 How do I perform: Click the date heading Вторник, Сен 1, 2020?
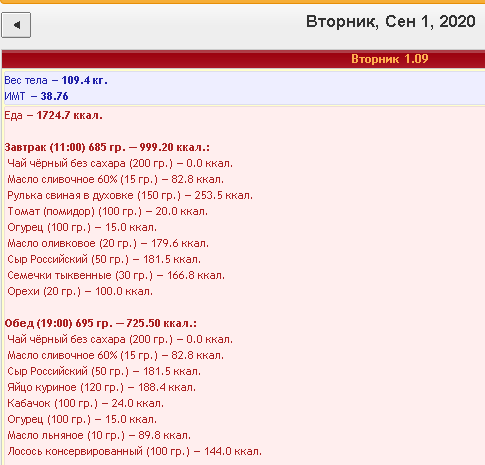click(391, 22)
